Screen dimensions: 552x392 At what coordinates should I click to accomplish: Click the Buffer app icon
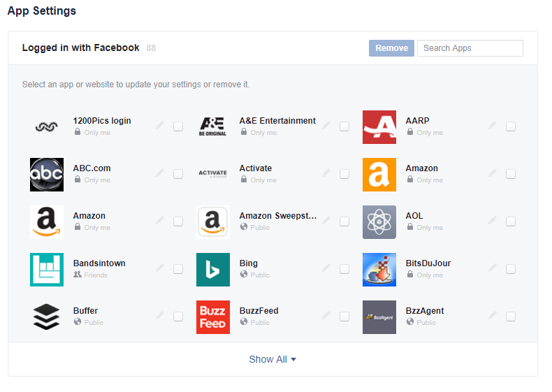click(x=47, y=317)
